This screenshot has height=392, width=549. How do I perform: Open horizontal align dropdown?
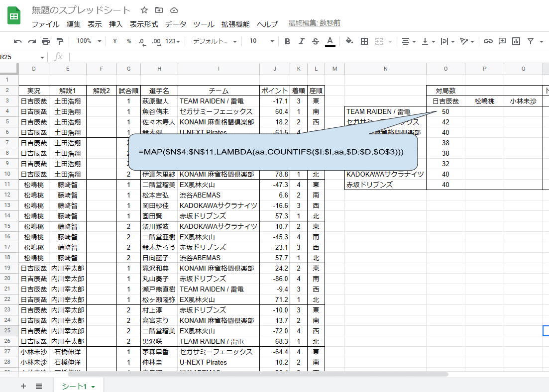[409, 41]
